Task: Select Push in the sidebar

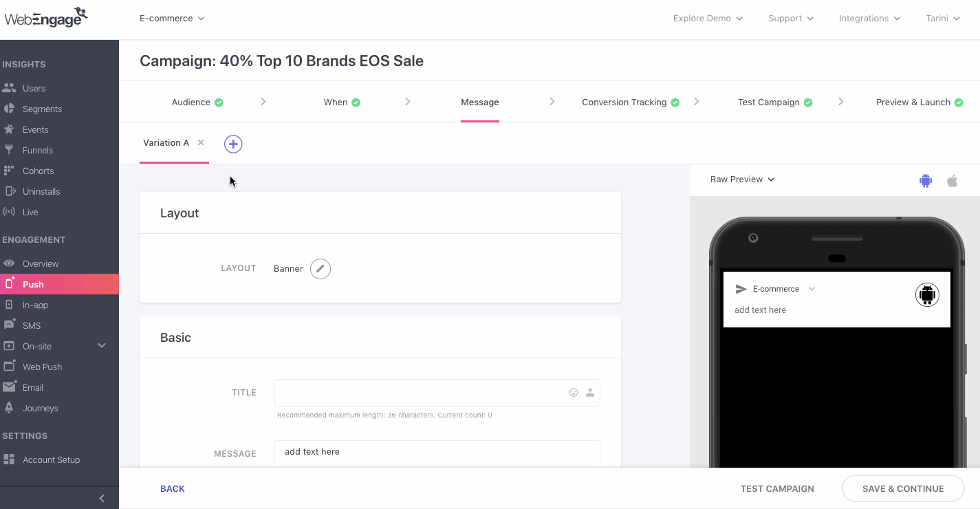Action: point(59,284)
